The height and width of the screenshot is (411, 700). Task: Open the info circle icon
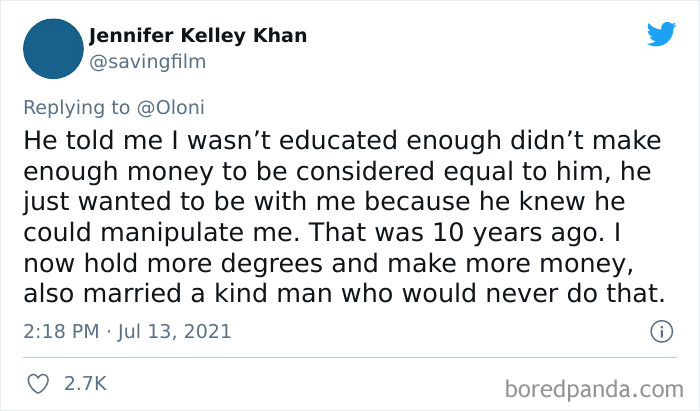pyautogui.click(x=660, y=330)
